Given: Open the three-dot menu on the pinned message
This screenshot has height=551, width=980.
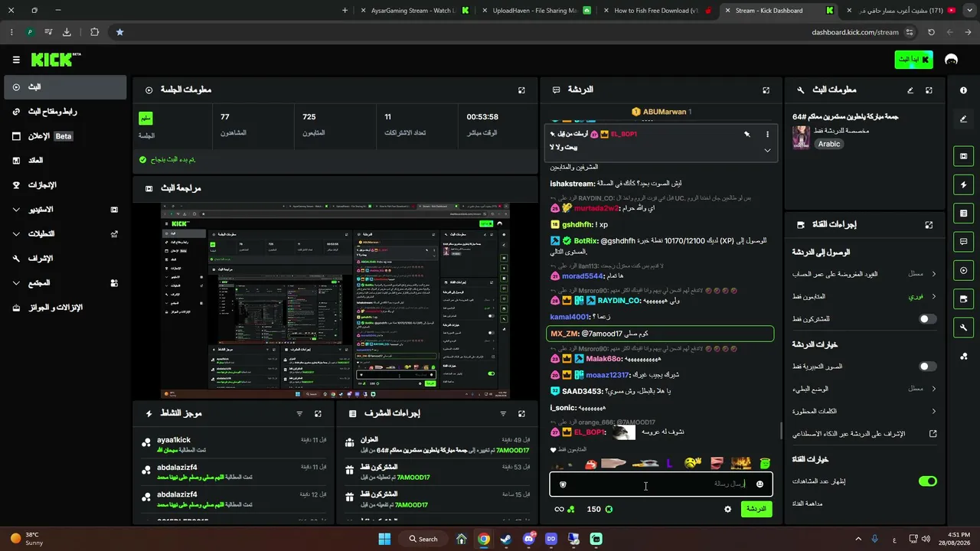Looking at the screenshot, I should point(767,135).
